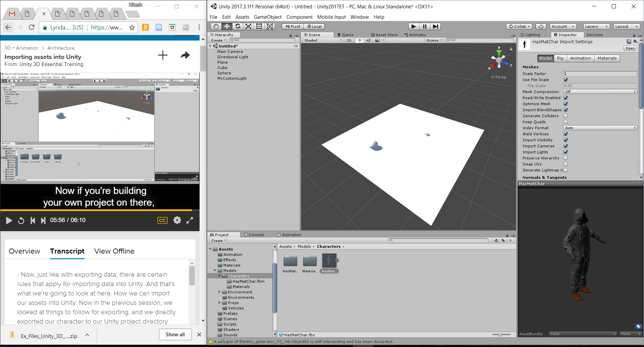
Task: Open inspector help book icon
Action: [x=629, y=42]
